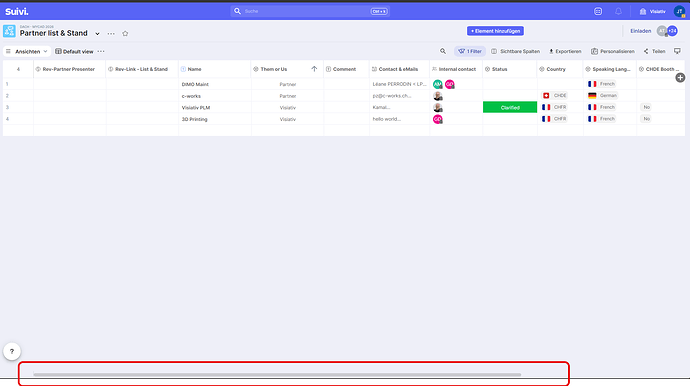Click Visiativ value in 3D Printing row
The height and width of the screenshot is (386, 690).
coord(288,119)
